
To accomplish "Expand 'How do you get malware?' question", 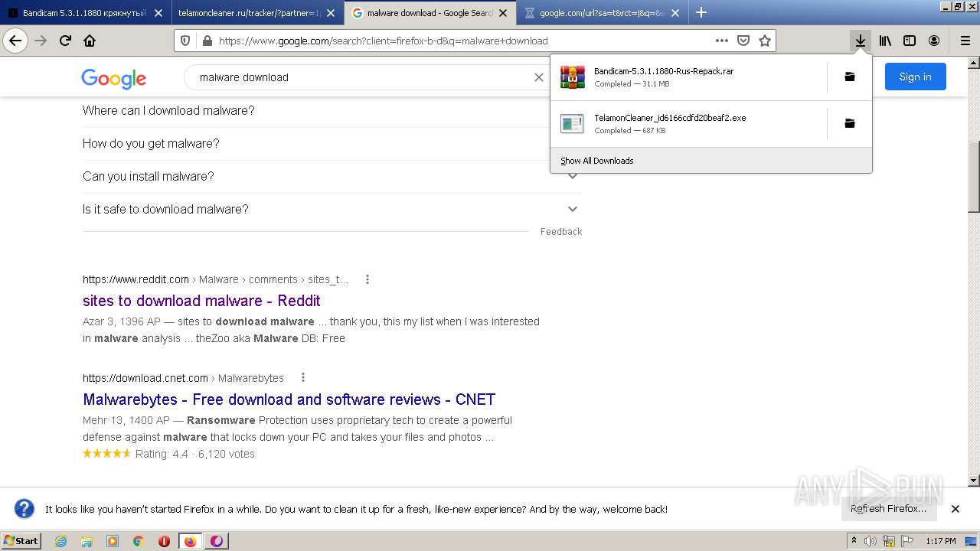I will point(332,143).
